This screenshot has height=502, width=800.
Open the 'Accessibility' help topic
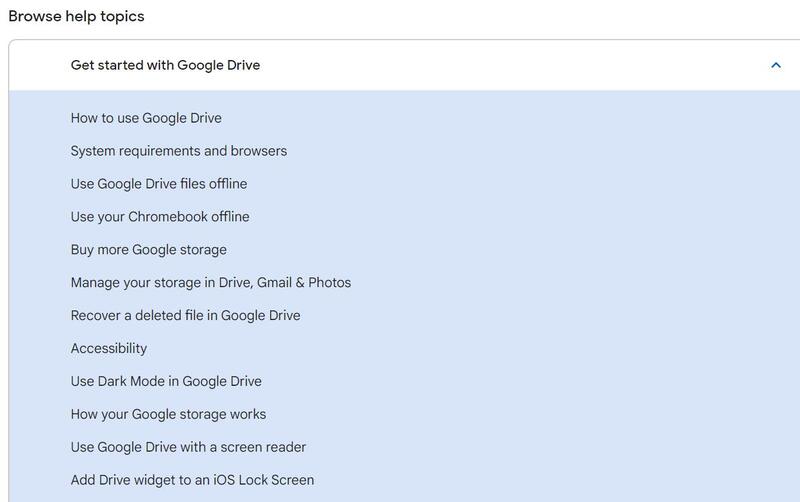click(109, 348)
